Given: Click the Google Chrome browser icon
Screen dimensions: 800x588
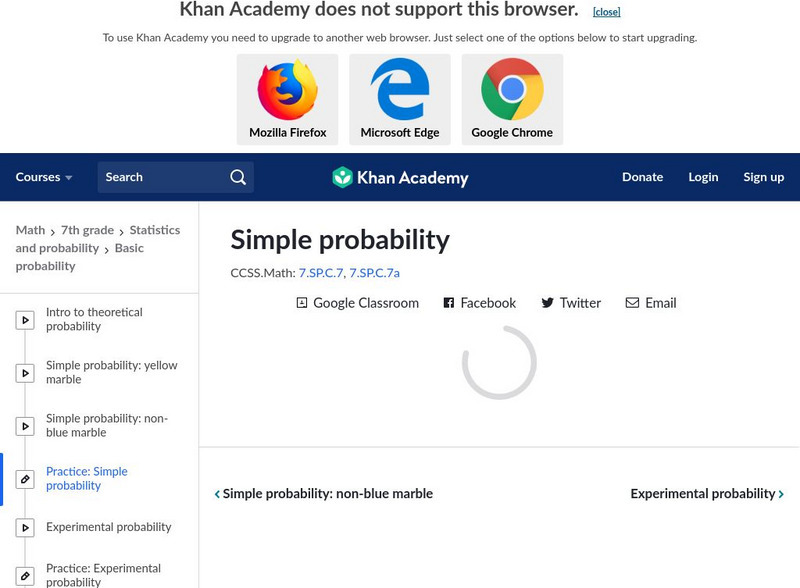Looking at the screenshot, I should 512,91.
